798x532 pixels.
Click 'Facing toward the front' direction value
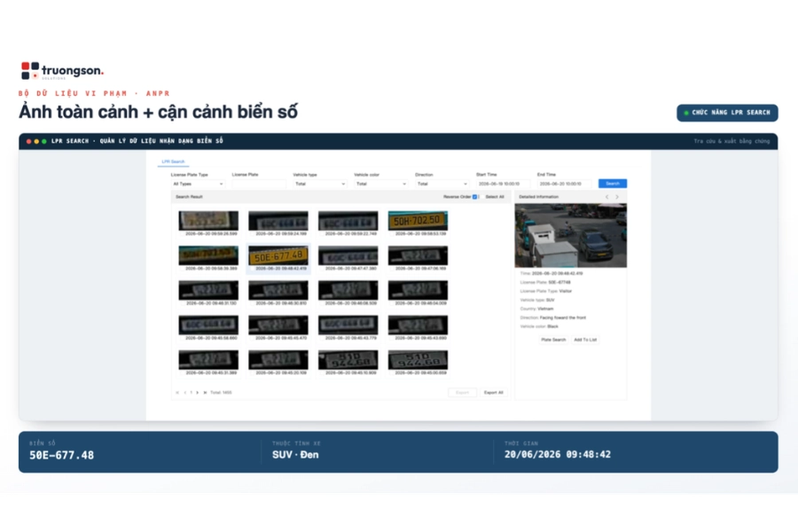click(562, 317)
